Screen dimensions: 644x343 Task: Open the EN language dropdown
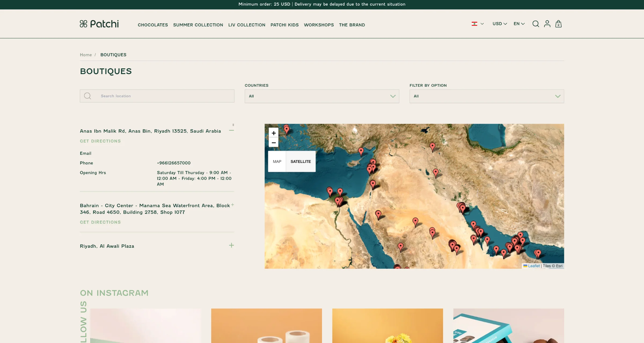[x=519, y=24]
